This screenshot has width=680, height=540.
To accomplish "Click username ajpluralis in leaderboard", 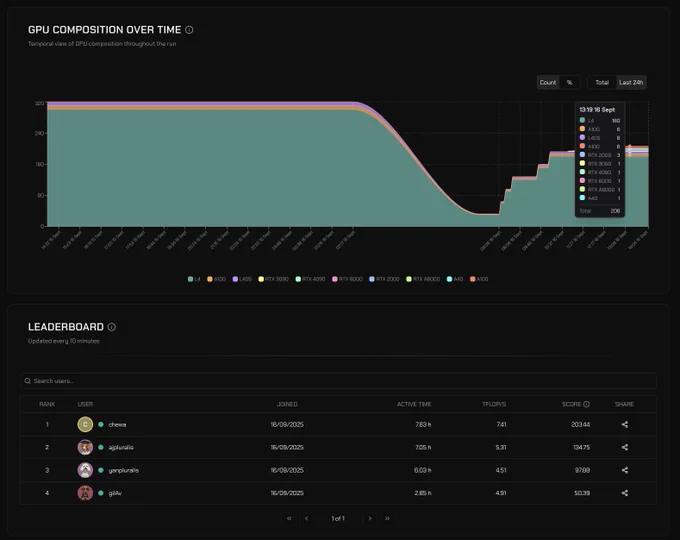I will point(121,447).
